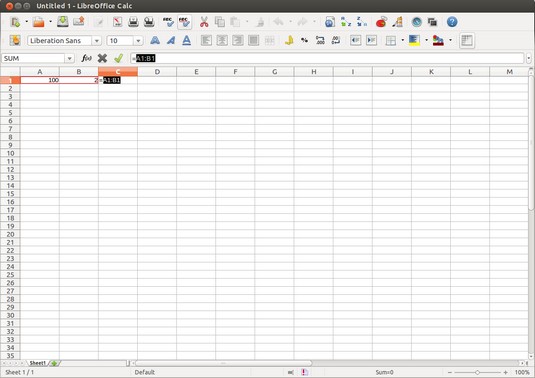
Task: Open the Page Preview icon
Action: (x=149, y=22)
